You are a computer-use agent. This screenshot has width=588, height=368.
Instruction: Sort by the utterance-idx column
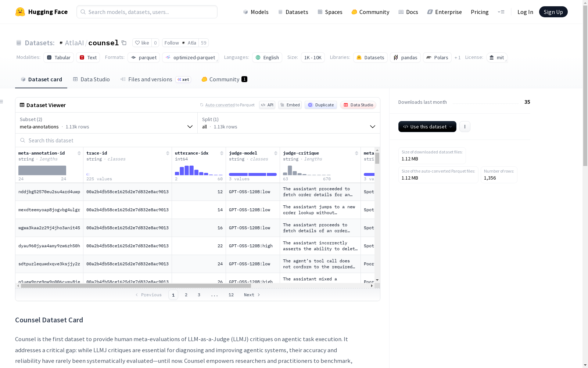[222, 153]
